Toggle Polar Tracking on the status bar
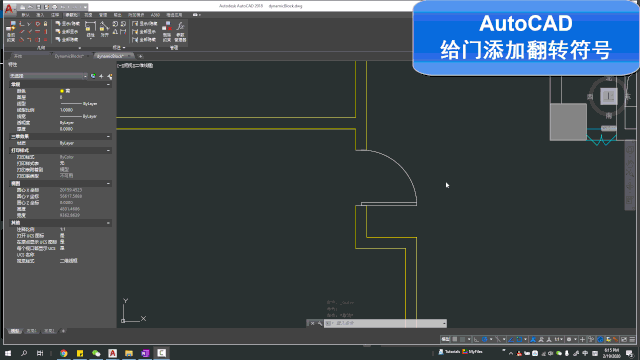The image size is (640, 360). click(x=484, y=339)
